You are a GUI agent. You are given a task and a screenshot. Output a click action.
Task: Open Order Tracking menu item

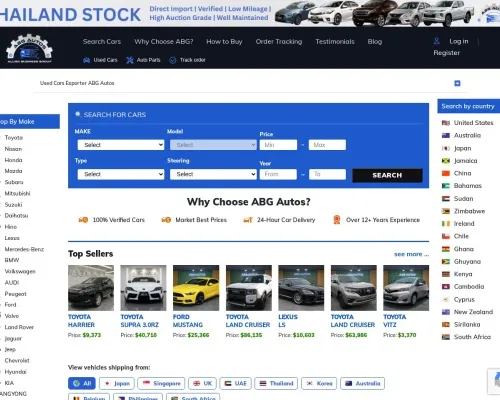coord(279,42)
